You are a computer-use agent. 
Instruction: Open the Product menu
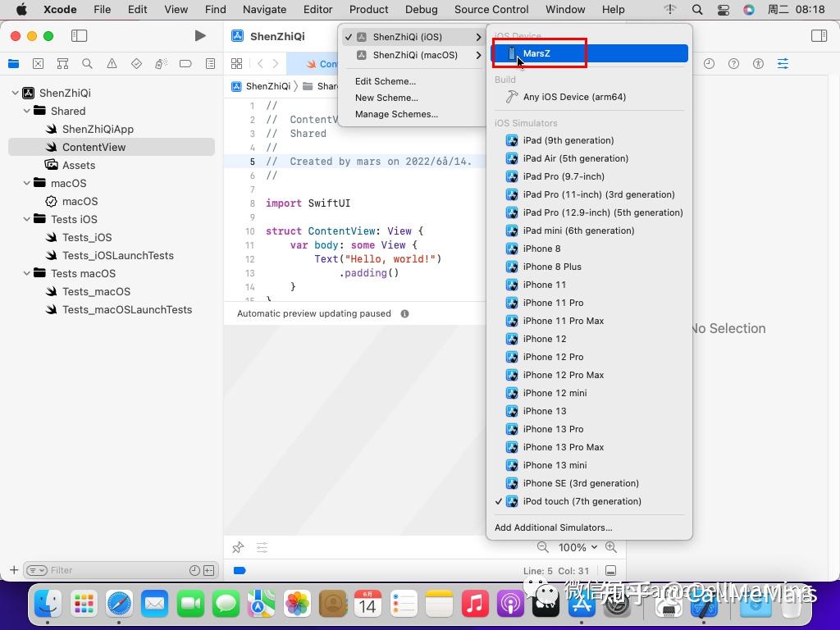[368, 10]
